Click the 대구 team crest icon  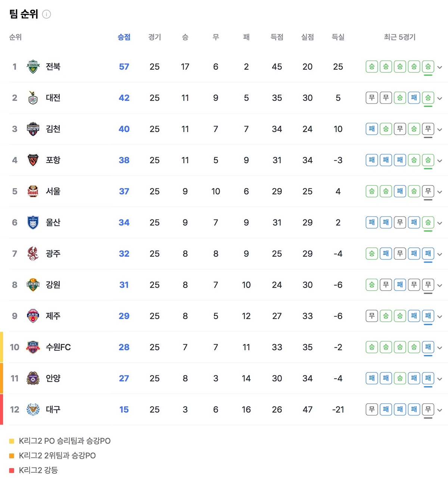33,410
